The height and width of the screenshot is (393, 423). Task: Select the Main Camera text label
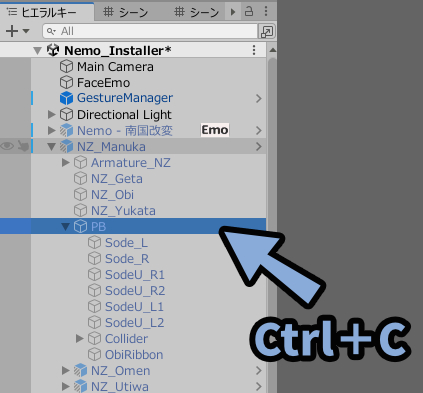(115, 67)
